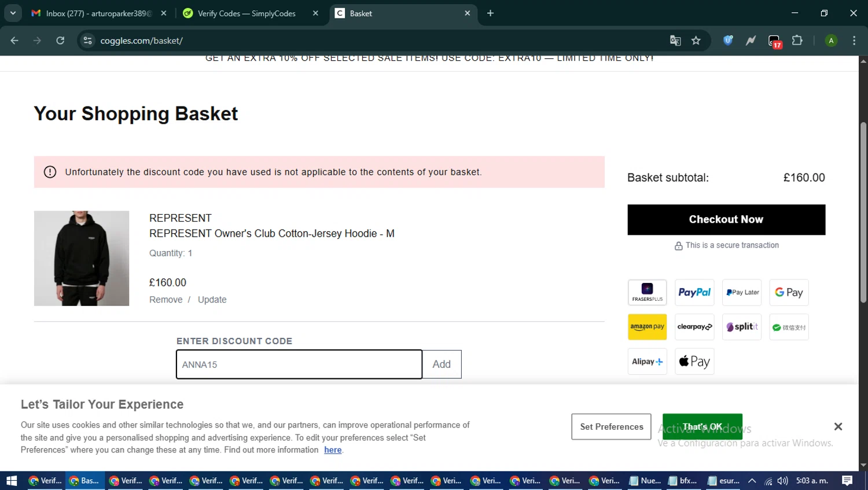Open the extensions puzzle icon
Image resolution: width=868 pixels, height=490 pixels.
[797, 40]
